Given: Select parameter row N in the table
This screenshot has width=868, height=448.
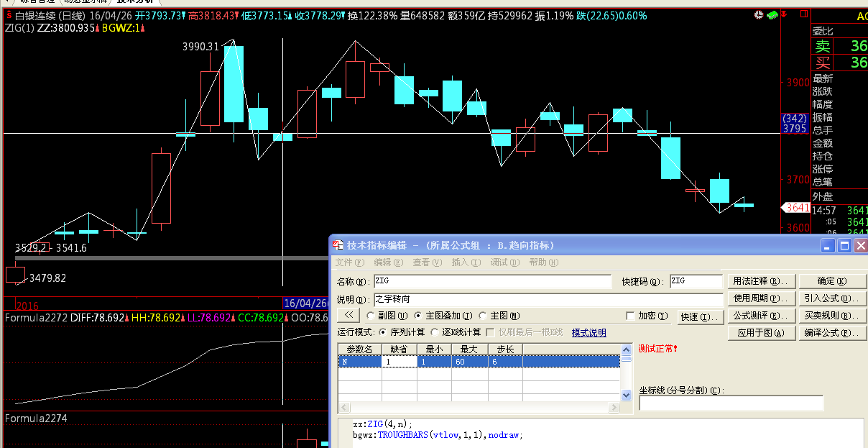Looking at the screenshot, I should (x=479, y=362).
